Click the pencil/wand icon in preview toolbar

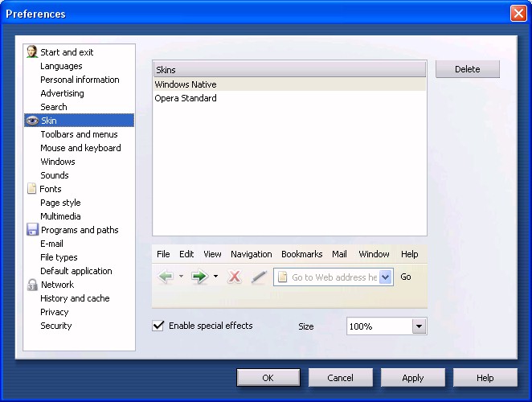258,277
